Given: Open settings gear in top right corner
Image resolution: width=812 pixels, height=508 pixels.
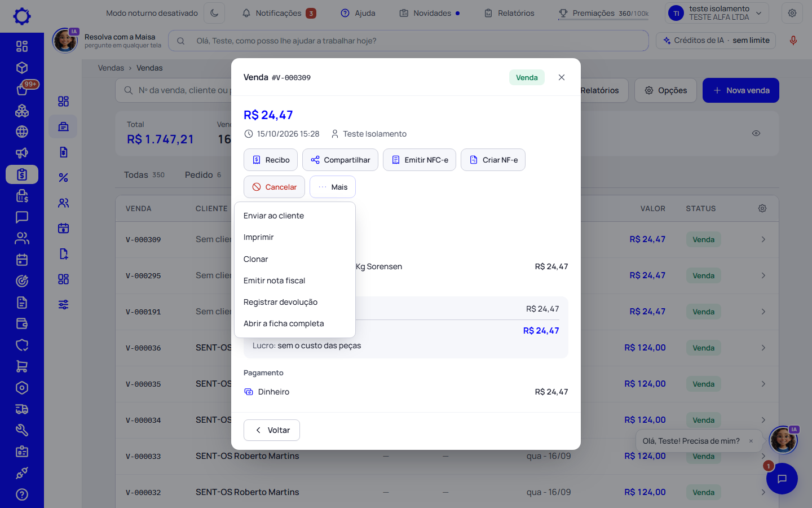Looking at the screenshot, I should [x=792, y=13].
